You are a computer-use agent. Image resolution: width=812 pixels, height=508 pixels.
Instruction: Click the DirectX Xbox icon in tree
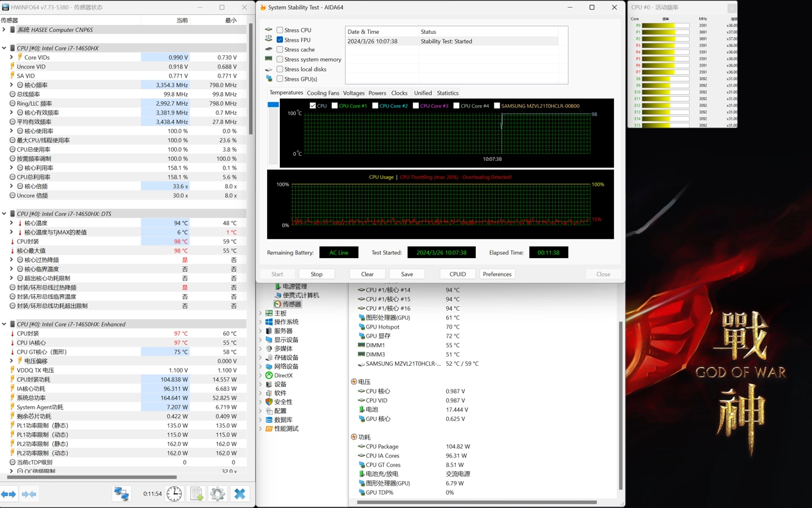(x=269, y=375)
